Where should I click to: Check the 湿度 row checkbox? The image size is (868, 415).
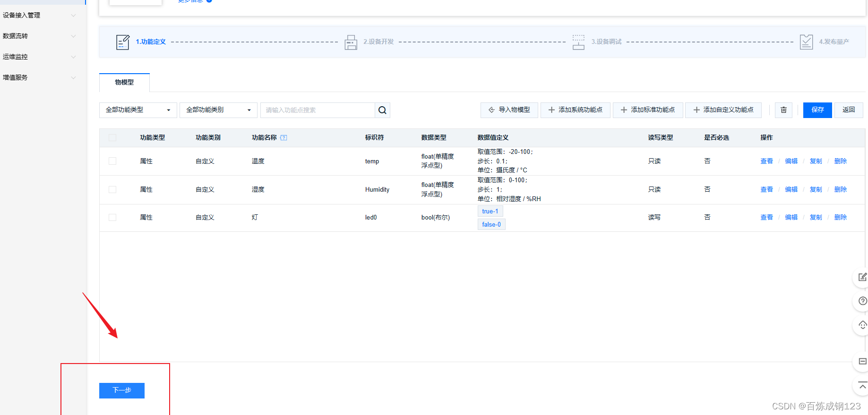tap(112, 189)
